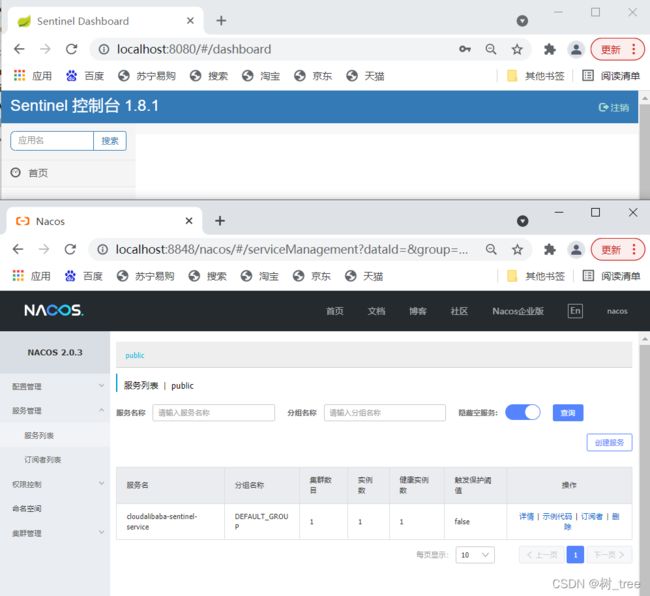Click the NACOS logo
This screenshot has width=650, height=596.
click(54, 310)
